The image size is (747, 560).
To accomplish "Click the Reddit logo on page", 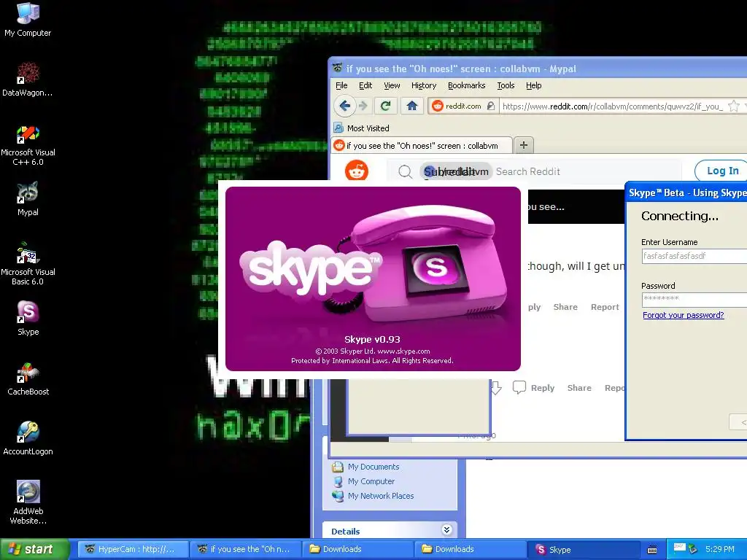I will 356,171.
